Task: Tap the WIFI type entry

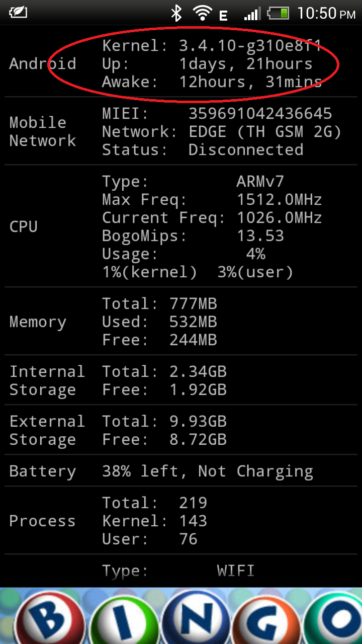Action: (x=235, y=571)
